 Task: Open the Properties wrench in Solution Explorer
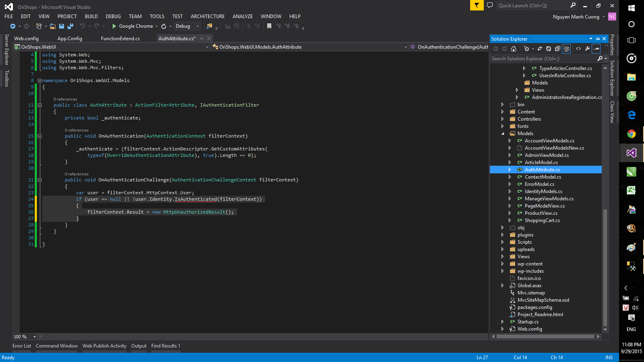(x=588, y=48)
